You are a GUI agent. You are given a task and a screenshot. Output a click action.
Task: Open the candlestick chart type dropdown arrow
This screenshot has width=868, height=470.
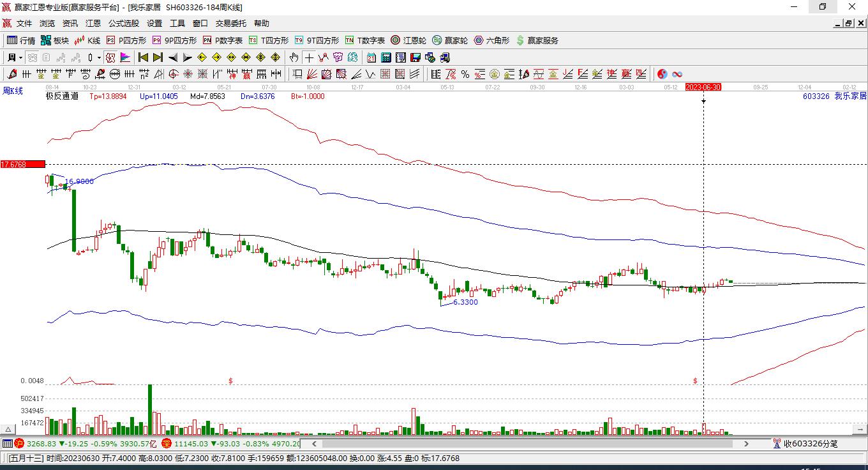pos(99,57)
